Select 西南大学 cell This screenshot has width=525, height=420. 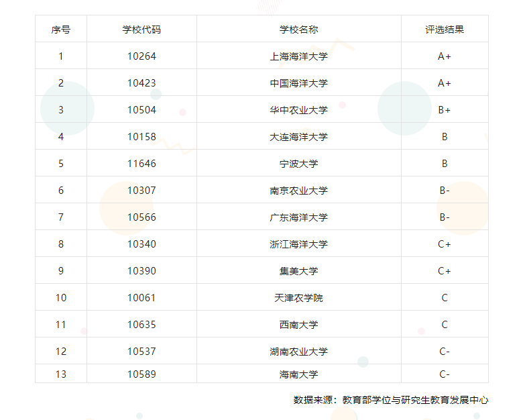click(298, 324)
